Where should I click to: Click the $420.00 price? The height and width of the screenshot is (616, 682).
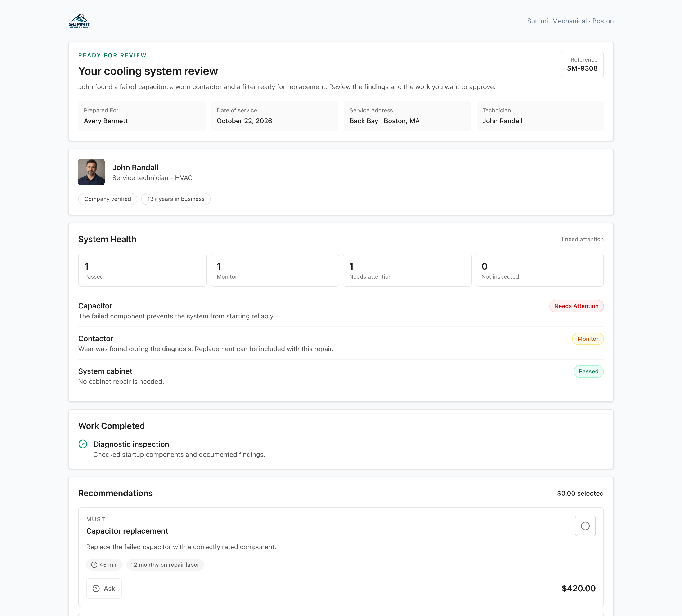pos(579,588)
